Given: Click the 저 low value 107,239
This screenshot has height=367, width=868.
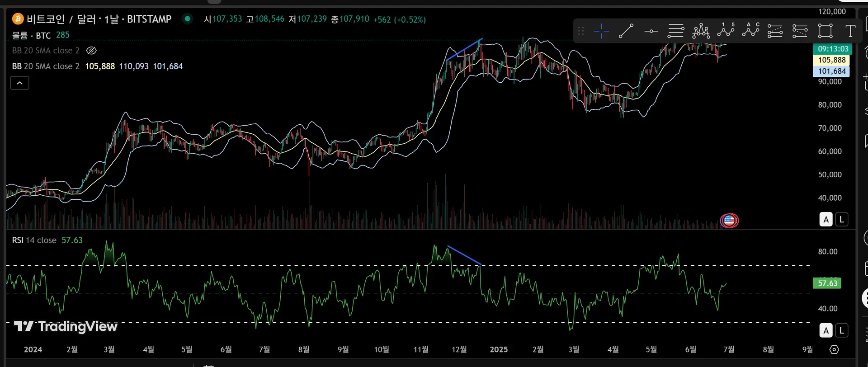Looking at the screenshot, I should click(312, 19).
